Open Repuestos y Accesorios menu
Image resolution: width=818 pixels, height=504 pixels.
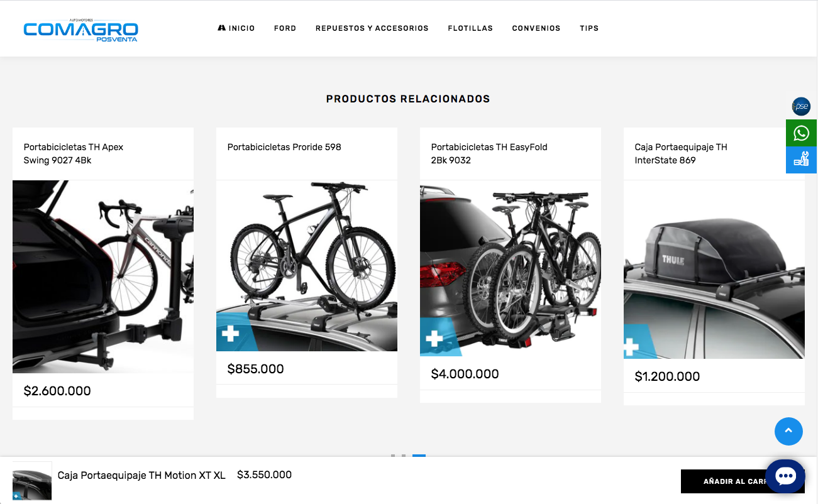372,28
